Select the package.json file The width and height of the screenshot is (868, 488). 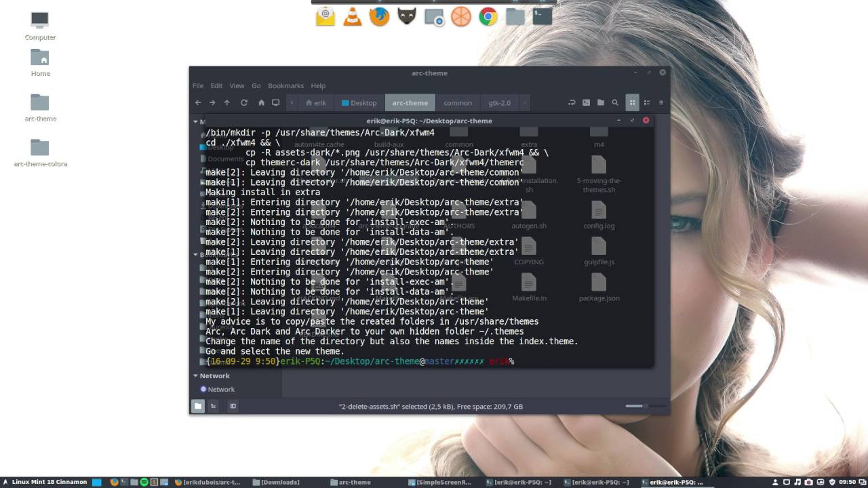point(599,287)
